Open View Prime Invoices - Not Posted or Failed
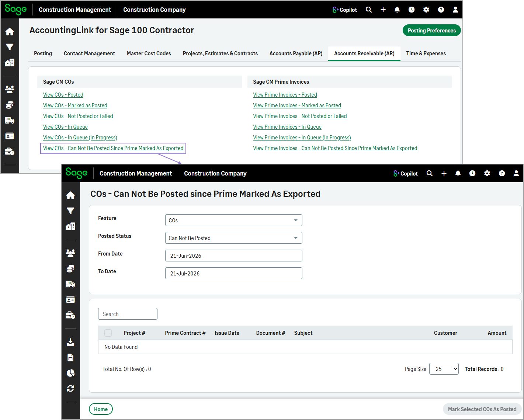The height and width of the screenshot is (420, 524). tap(300, 116)
